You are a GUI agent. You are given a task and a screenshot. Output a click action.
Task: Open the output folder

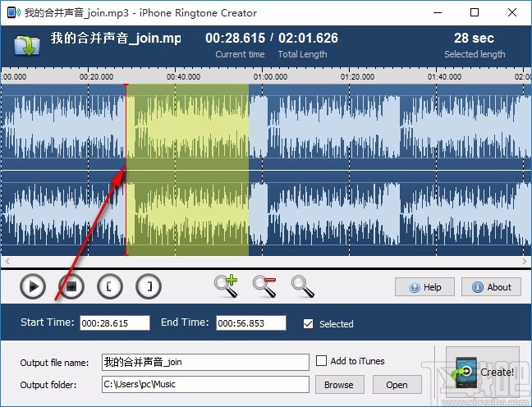pos(397,385)
